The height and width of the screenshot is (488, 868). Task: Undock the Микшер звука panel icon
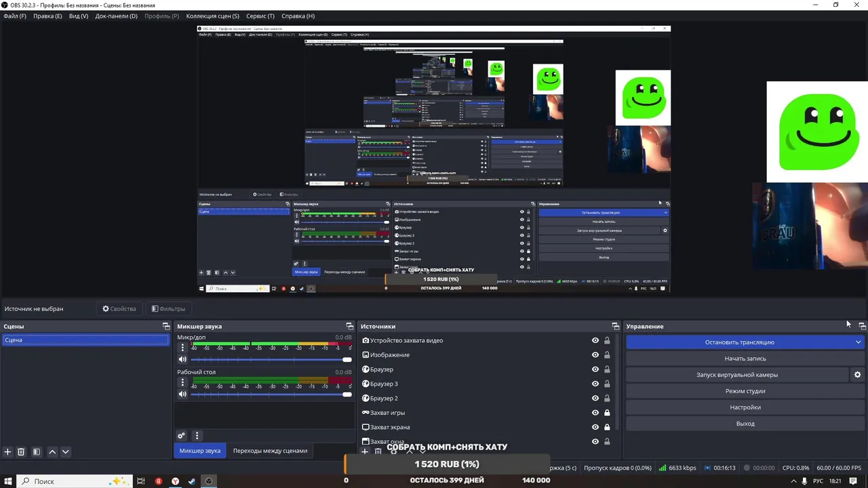(350, 326)
